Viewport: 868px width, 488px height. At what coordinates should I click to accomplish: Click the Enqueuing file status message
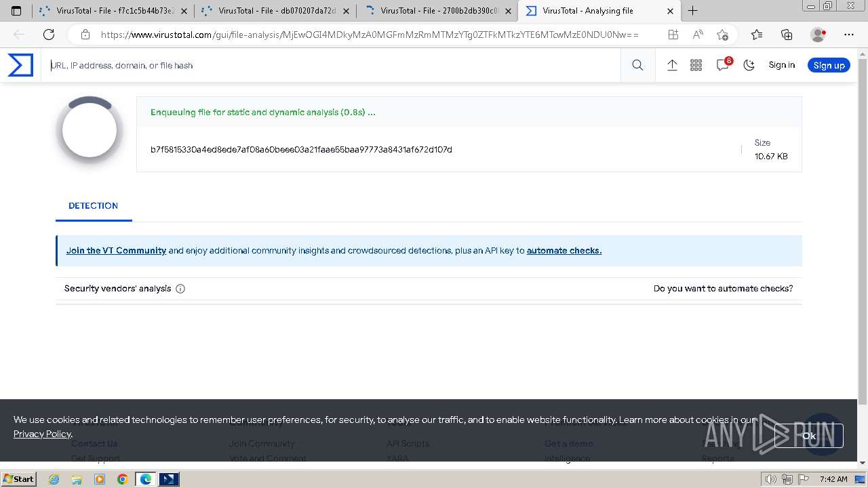coord(263,113)
